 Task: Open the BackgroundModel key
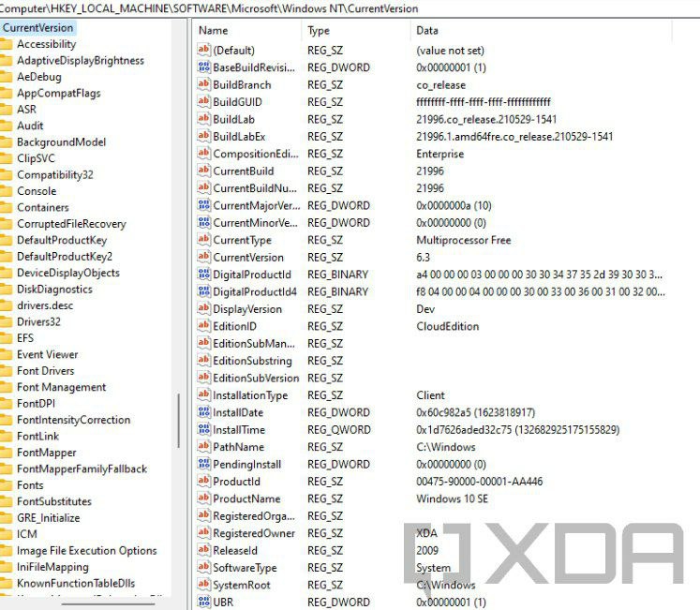61,142
